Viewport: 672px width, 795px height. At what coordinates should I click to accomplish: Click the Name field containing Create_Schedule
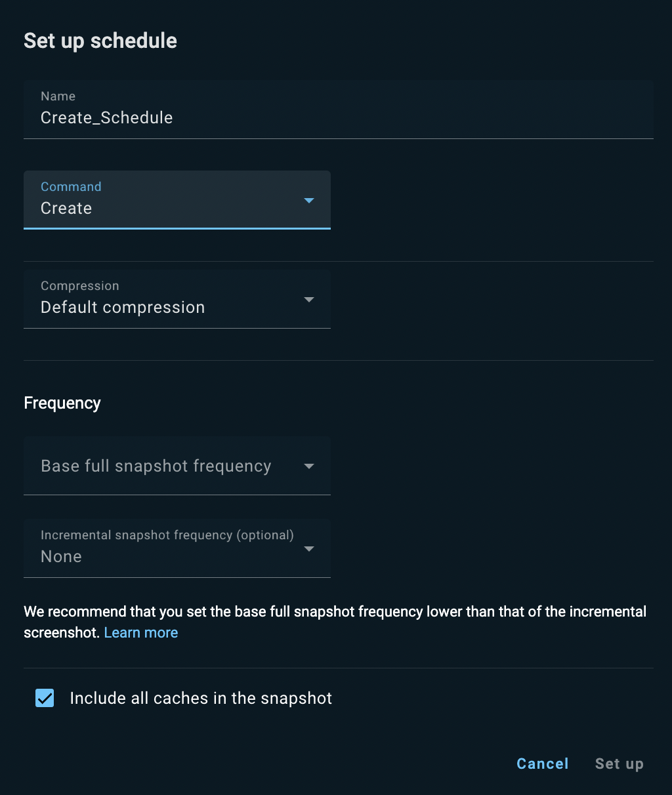click(x=338, y=117)
